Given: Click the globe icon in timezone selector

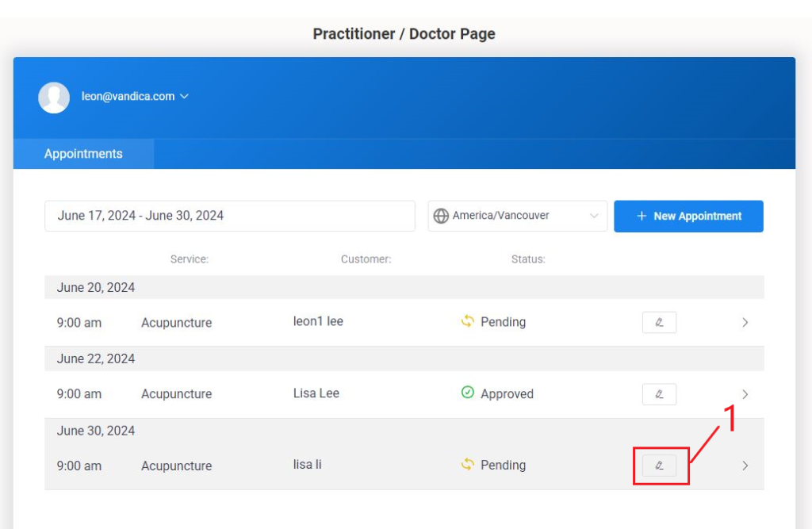Looking at the screenshot, I should coord(441,216).
